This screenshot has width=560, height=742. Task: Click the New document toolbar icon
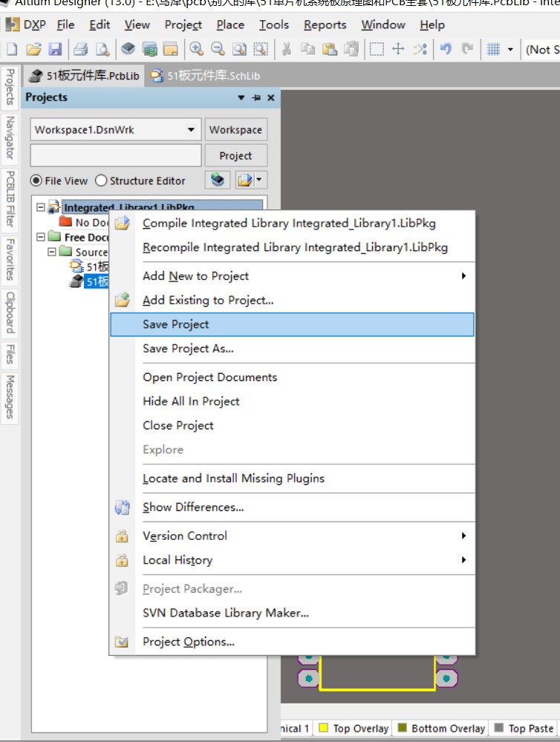coord(12,49)
